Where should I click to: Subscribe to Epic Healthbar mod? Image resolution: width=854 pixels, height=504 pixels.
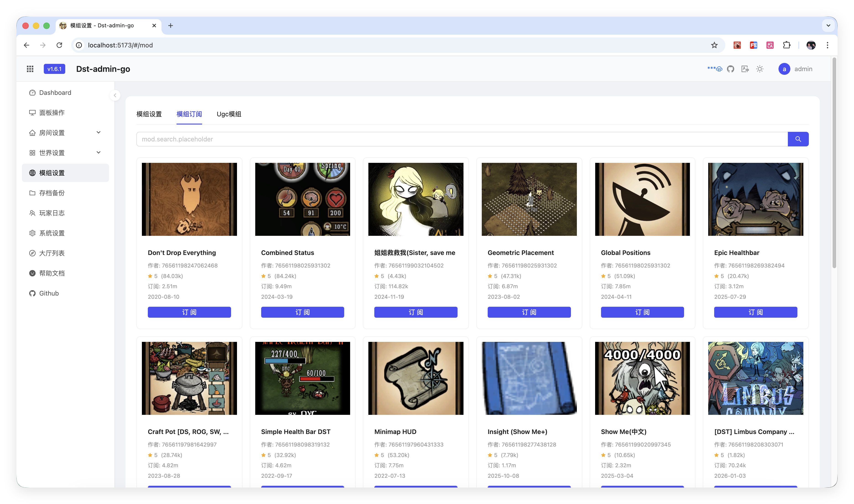(756, 312)
